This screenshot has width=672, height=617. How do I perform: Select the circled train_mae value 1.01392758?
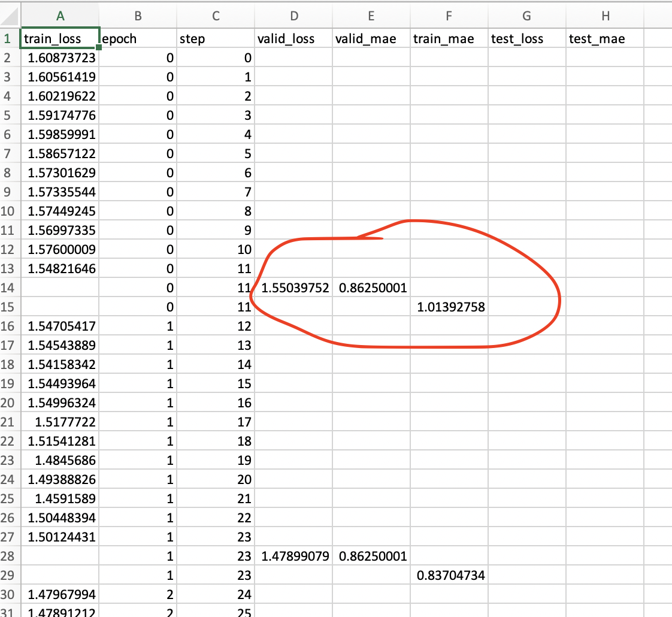click(x=449, y=307)
